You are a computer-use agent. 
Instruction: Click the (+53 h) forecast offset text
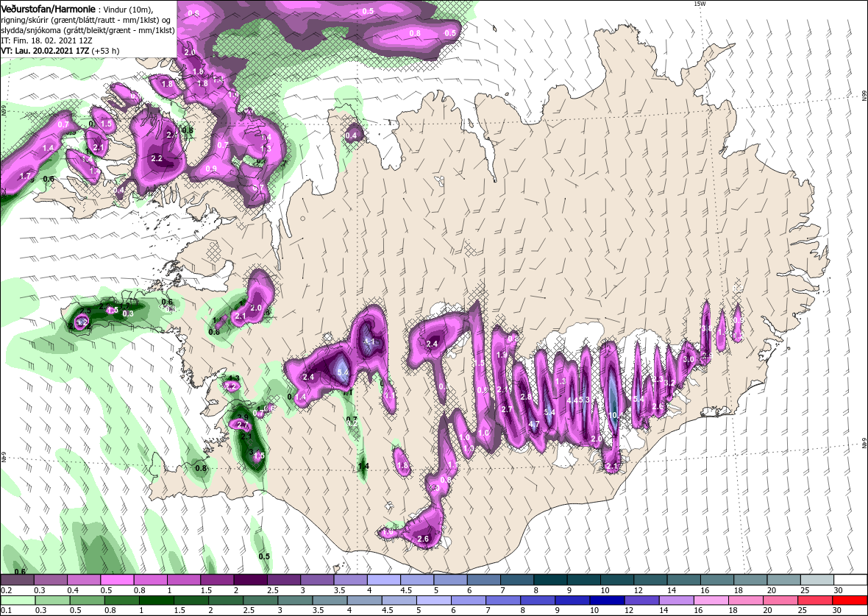(x=106, y=50)
